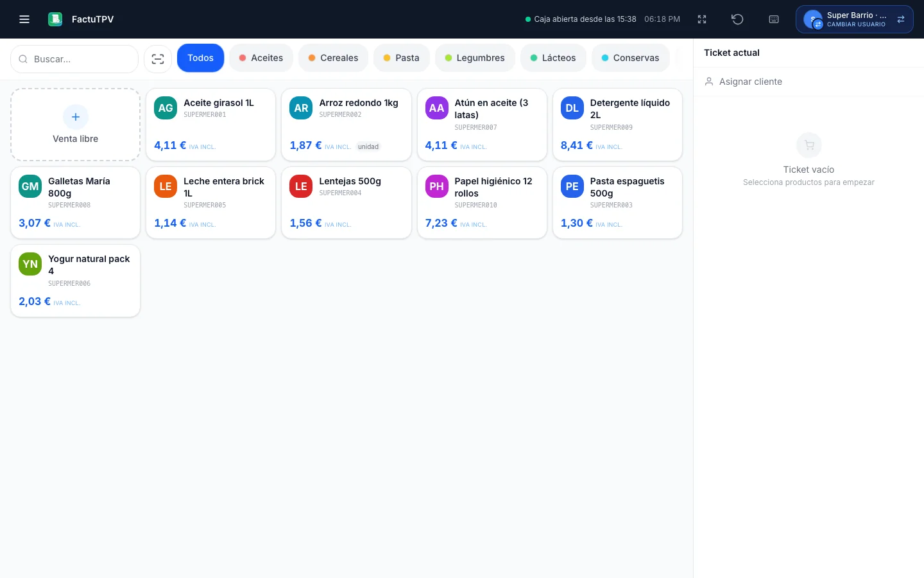Screen dimensions: 924x578
Task: Toggle fullscreen mode icon
Action: [702, 19]
